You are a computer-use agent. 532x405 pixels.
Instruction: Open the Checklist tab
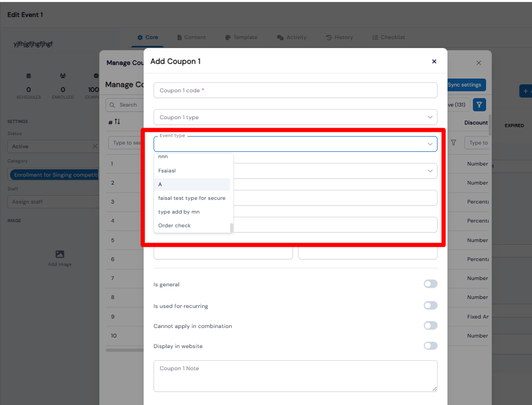(x=388, y=37)
